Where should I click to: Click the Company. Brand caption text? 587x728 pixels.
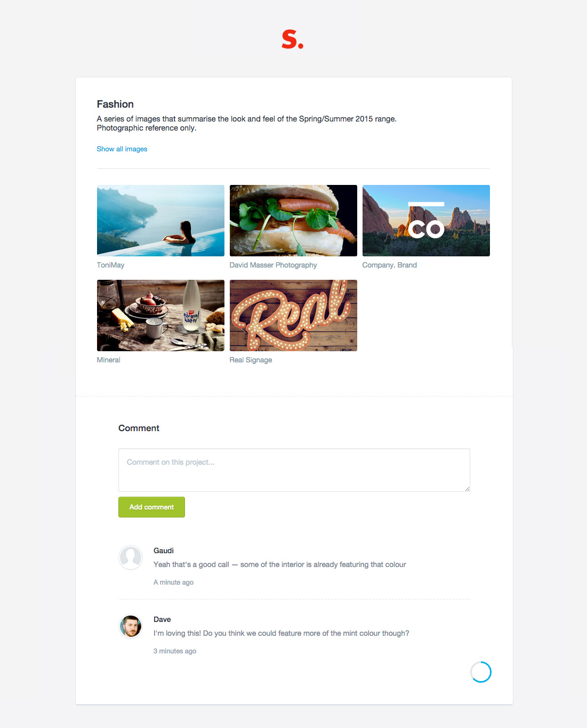click(390, 265)
